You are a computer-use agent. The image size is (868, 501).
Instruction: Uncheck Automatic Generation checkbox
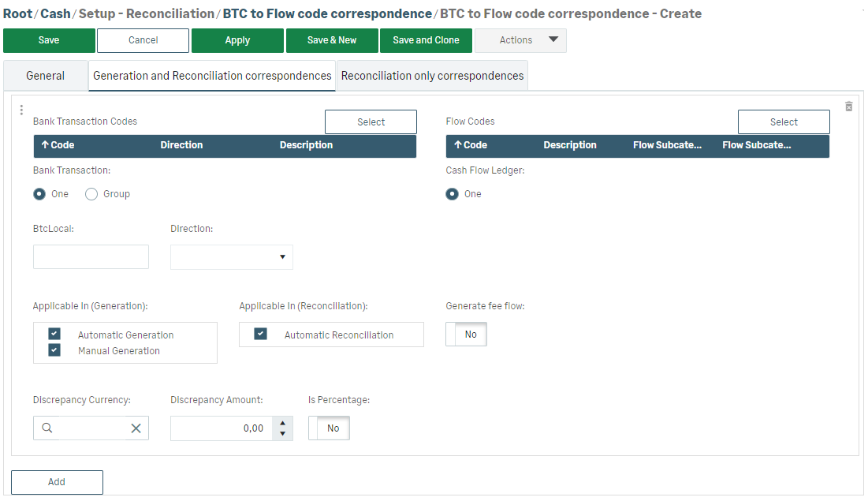point(54,335)
